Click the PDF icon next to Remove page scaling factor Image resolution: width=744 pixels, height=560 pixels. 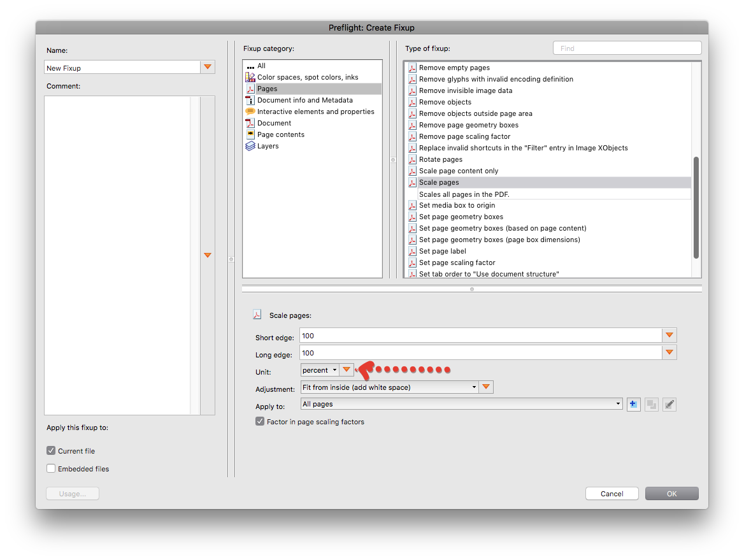tap(412, 137)
